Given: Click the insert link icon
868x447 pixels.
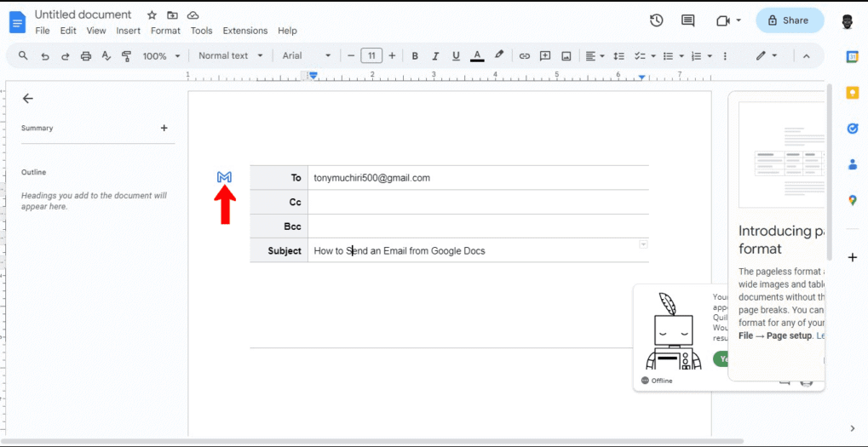Looking at the screenshot, I should pyautogui.click(x=525, y=56).
